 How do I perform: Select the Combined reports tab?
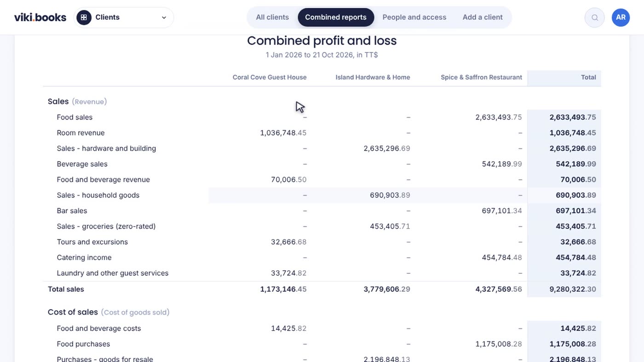click(x=336, y=17)
